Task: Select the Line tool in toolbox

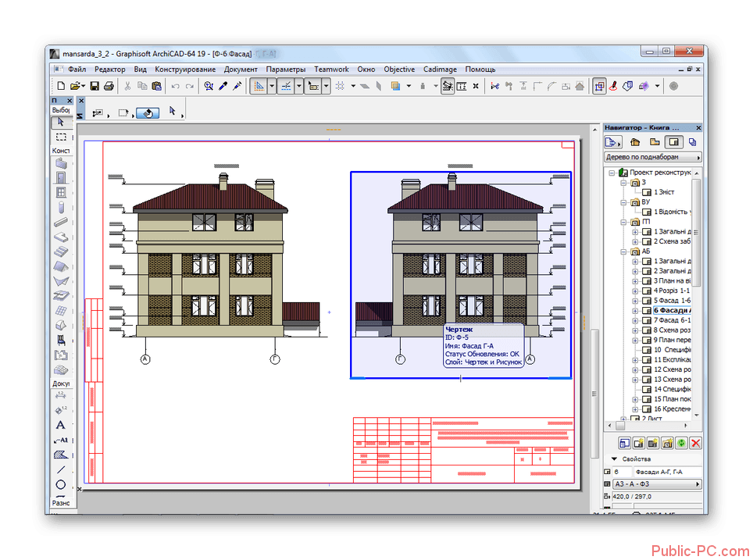Action: click(x=60, y=469)
